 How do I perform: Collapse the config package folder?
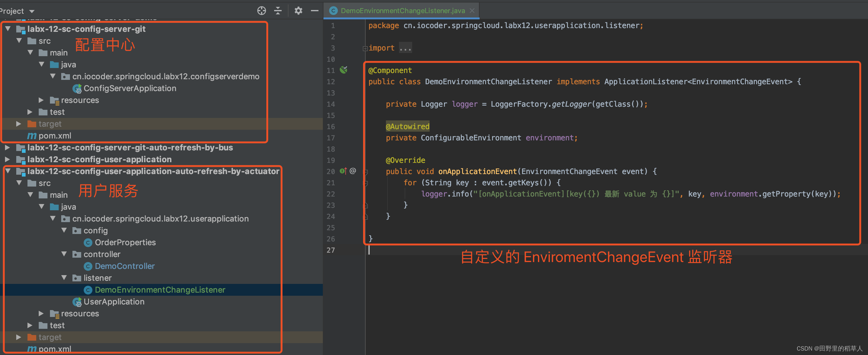point(64,231)
